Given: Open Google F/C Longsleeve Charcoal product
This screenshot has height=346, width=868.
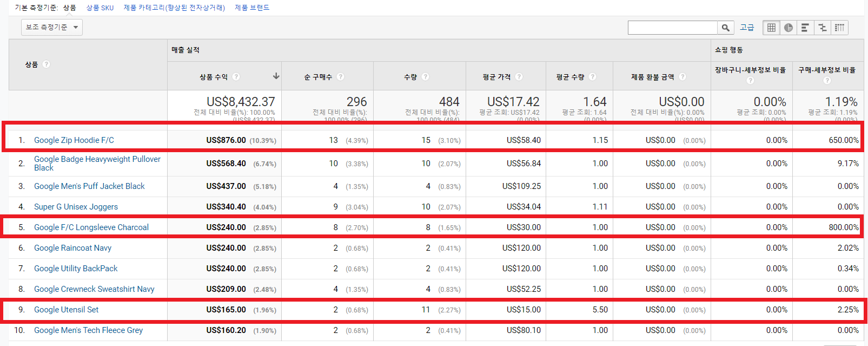Looking at the screenshot, I should (91, 227).
